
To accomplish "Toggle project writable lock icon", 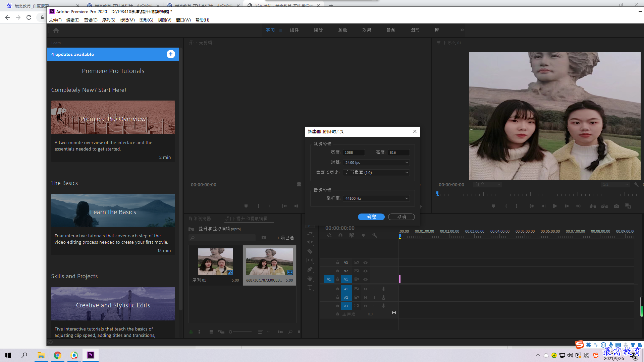I will [x=191, y=332].
